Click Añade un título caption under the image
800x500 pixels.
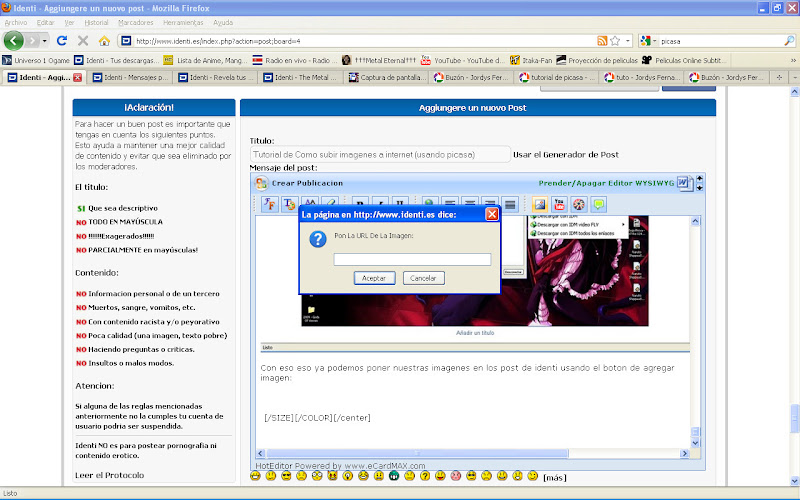point(475,333)
